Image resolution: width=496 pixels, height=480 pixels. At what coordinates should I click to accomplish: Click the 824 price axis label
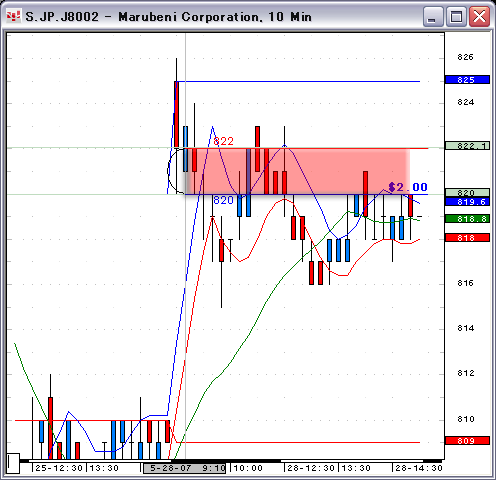click(x=465, y=102)
